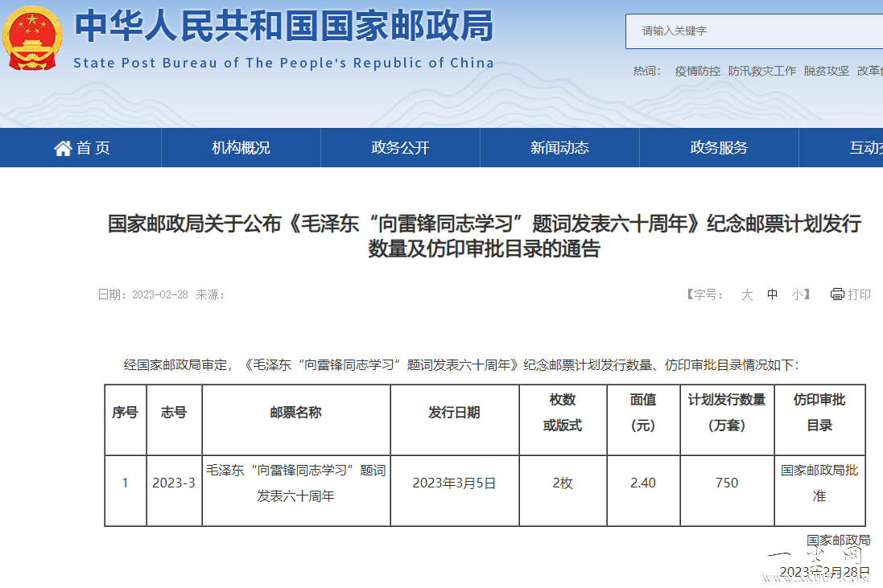Click the national emblem logo
Image resolution: width=883 pixels, height=588 pixels.
pos(32,38)
